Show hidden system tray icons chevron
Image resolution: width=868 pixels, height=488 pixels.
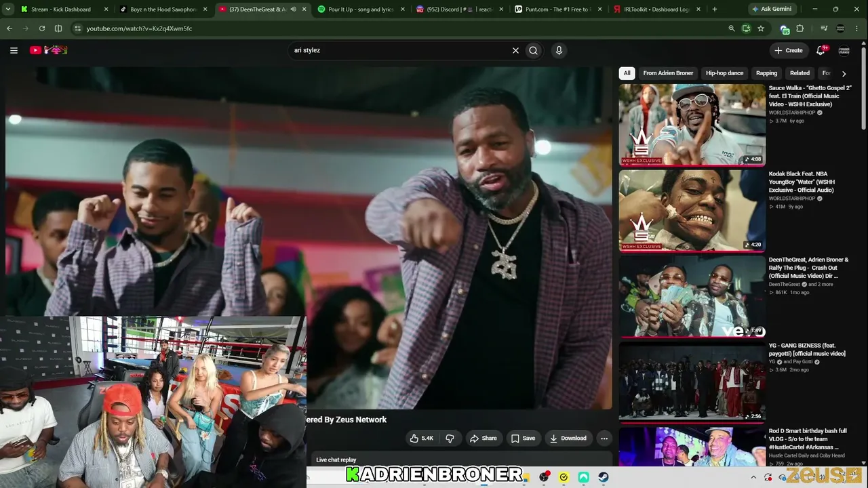(x=753, y=477)
